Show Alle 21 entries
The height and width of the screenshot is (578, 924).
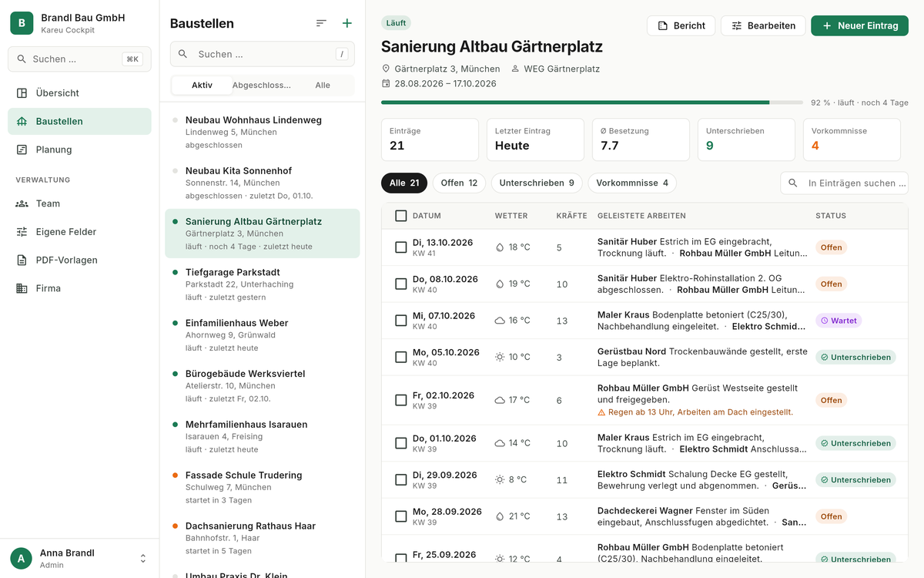pyautogui.click(x=404, y=183)
